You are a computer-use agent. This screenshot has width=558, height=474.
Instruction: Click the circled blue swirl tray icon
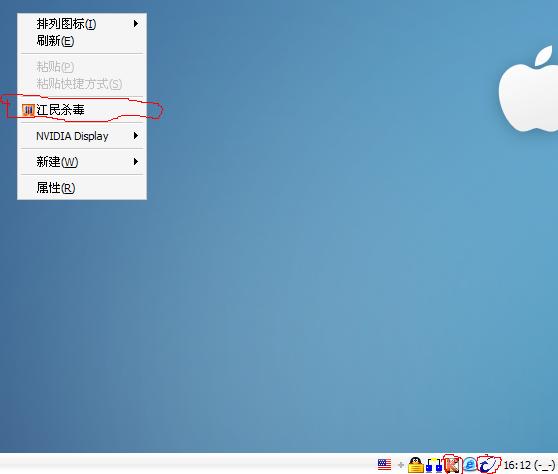click(x=488, y=464)
